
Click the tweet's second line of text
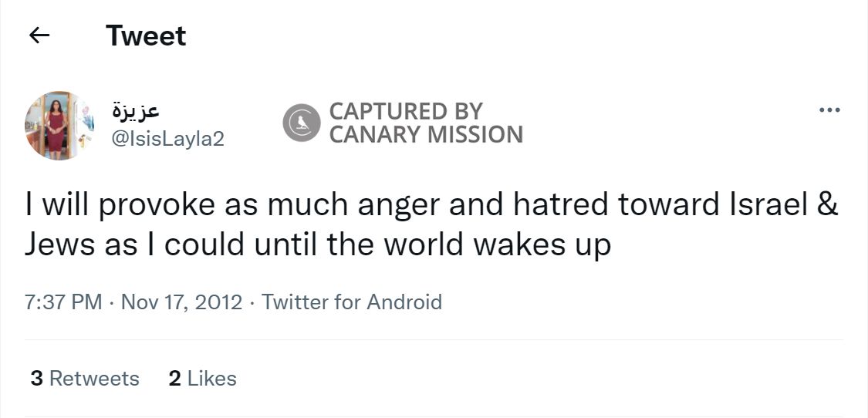(x=317, y=244)
